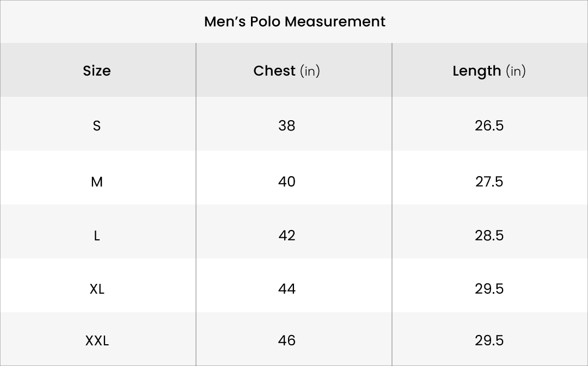Select length value 27.5
This screenshot has height=366, width=588.
(x=489, y=182)
